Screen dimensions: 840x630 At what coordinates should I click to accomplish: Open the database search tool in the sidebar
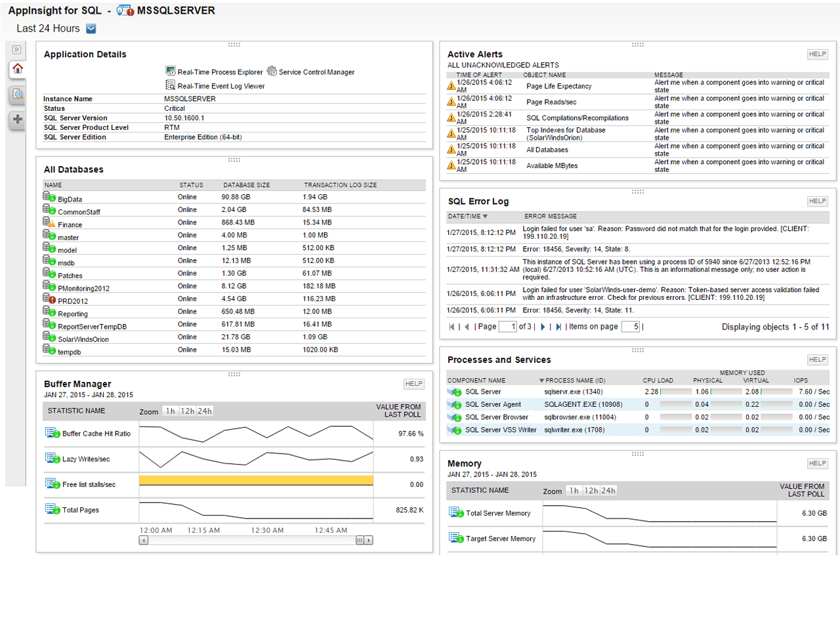point(16,94)
